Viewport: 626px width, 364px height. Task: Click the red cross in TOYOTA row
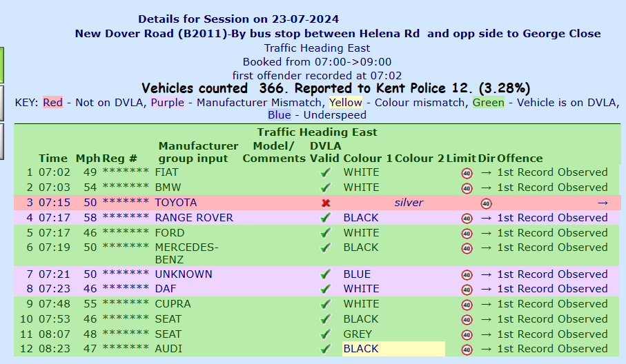(x=326, y=203)
